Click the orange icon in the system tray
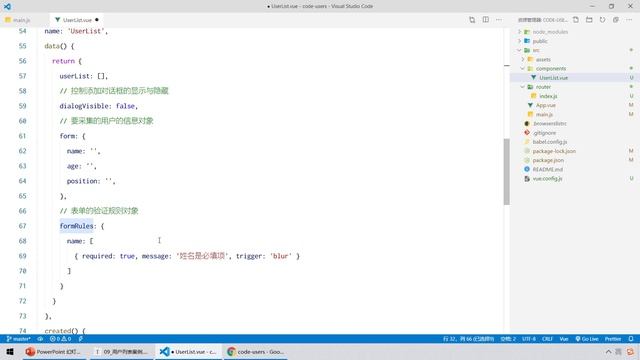 631,351
